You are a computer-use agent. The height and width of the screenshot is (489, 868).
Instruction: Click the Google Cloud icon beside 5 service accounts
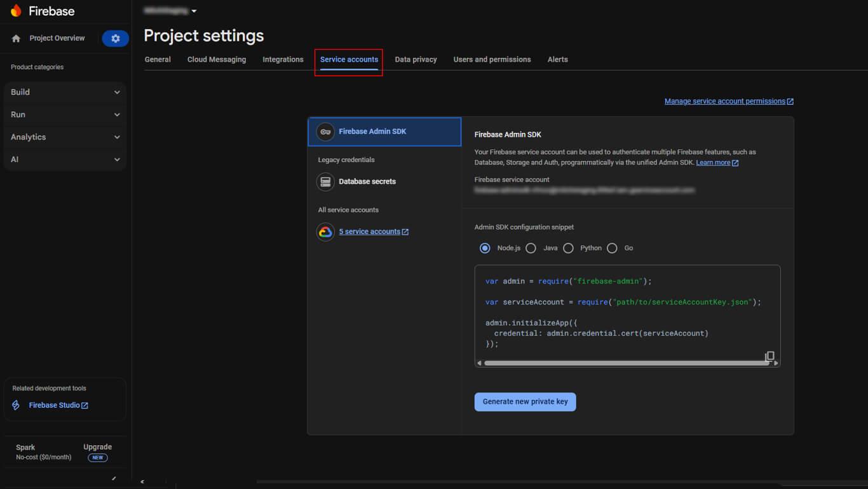325,231
